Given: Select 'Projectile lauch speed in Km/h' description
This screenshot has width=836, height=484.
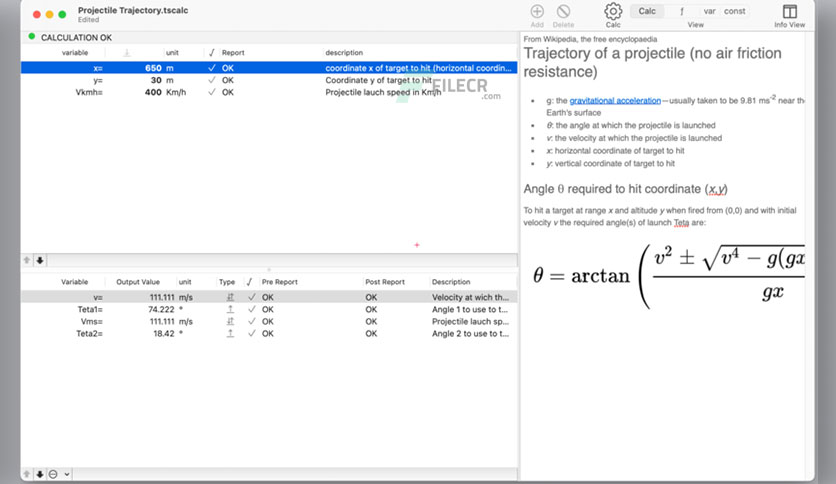Looking at the screenshot, I should click(x=383, y=92).
